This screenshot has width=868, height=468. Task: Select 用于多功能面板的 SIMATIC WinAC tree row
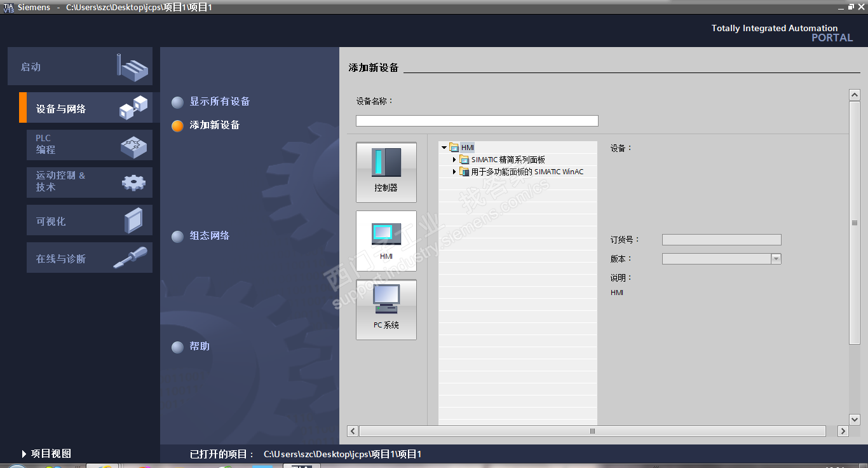[518, 172]
